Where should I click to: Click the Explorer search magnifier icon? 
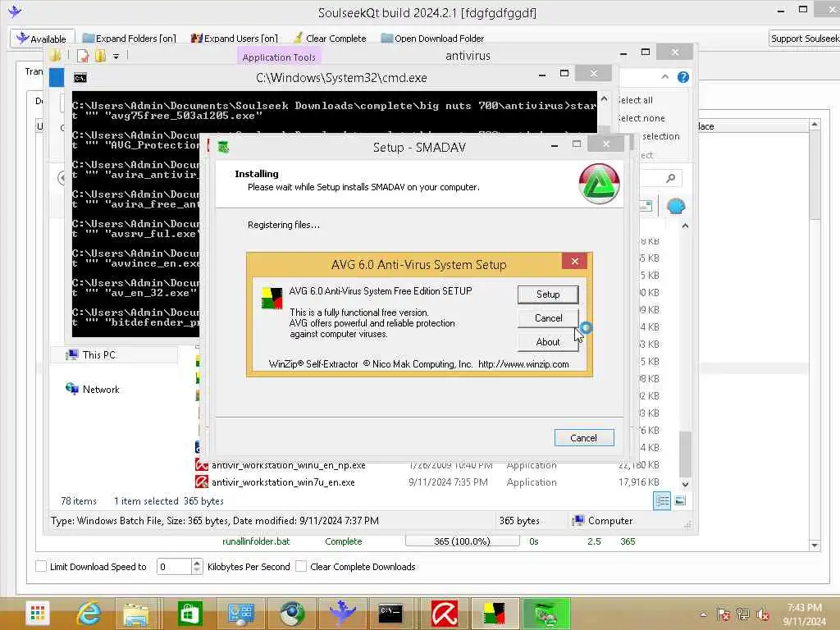point(670,178)
